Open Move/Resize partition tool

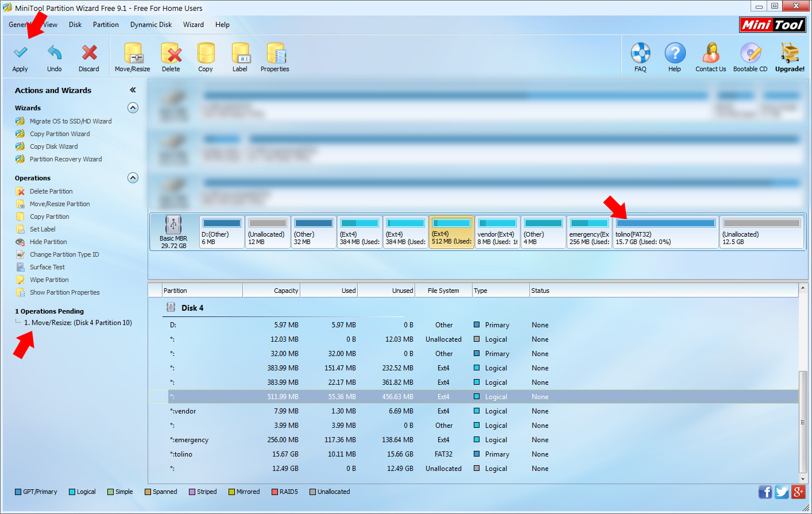(133, 57)
